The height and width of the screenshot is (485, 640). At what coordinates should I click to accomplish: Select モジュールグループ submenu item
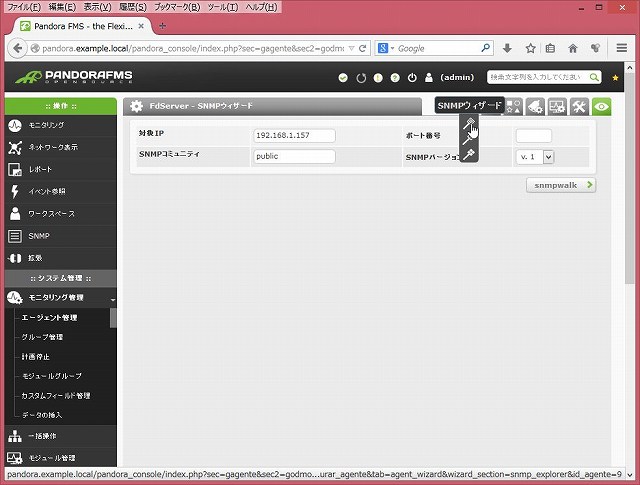click(51, 376)
